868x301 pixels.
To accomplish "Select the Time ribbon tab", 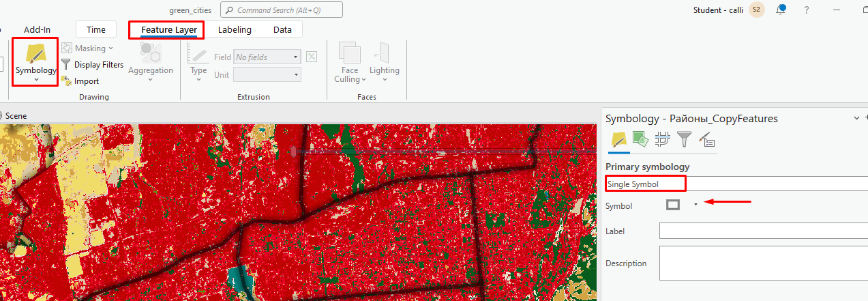I will 96,29.
